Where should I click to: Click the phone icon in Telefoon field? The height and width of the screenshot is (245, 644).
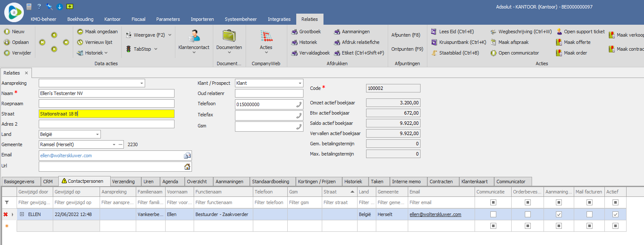(298, 104)
